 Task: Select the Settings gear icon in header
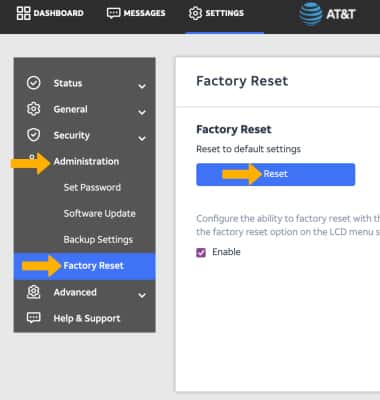click(x=195, y=13)
